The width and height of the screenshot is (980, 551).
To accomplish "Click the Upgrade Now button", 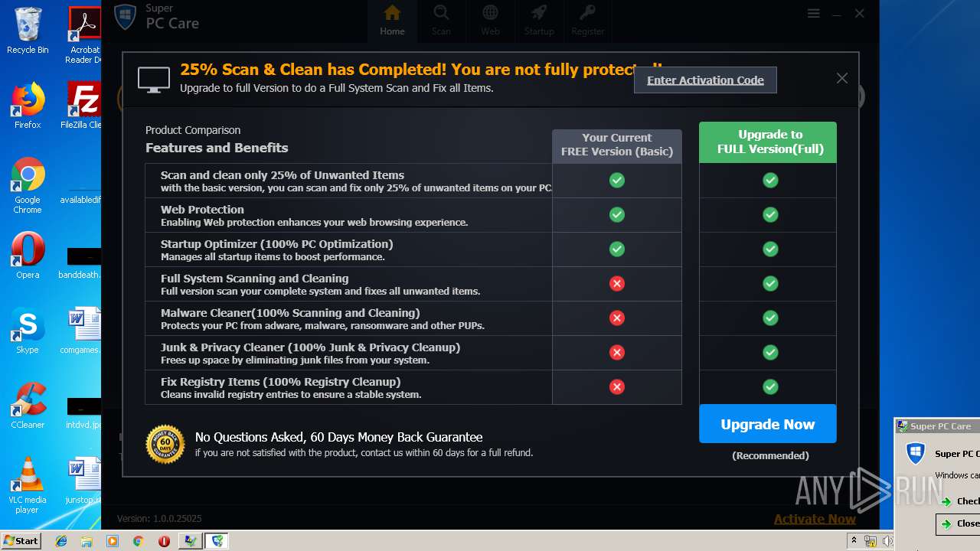I will click(768, 424).
